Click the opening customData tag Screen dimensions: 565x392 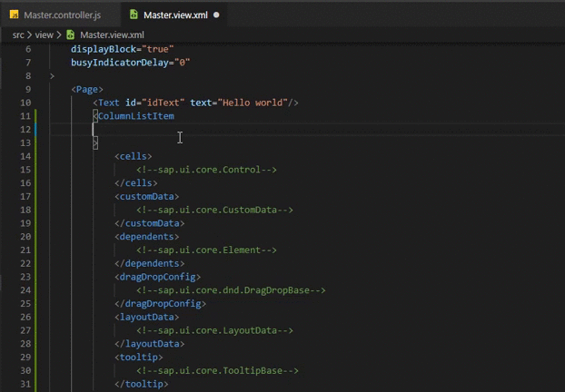click(147, 197)
